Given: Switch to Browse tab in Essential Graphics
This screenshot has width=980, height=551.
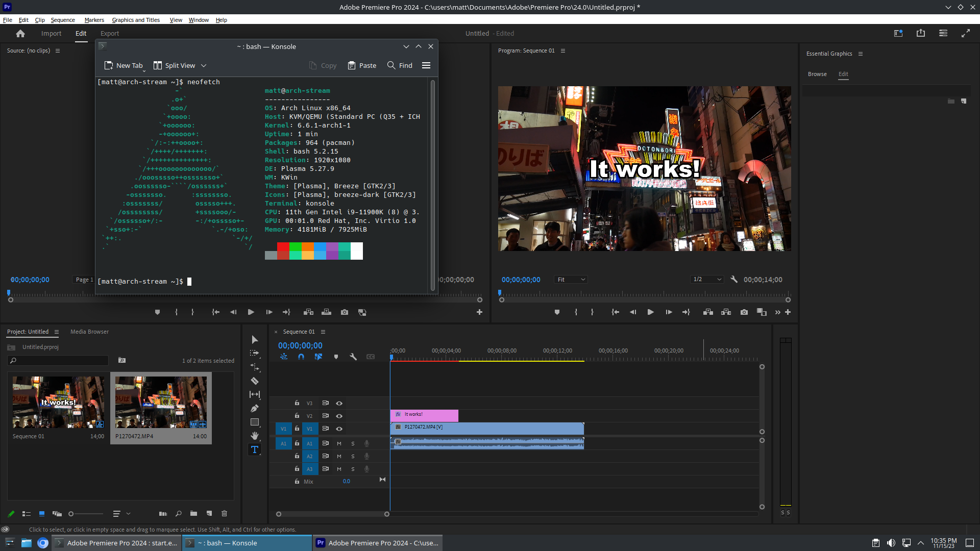Looking at the screenshot, I should 817,74.
